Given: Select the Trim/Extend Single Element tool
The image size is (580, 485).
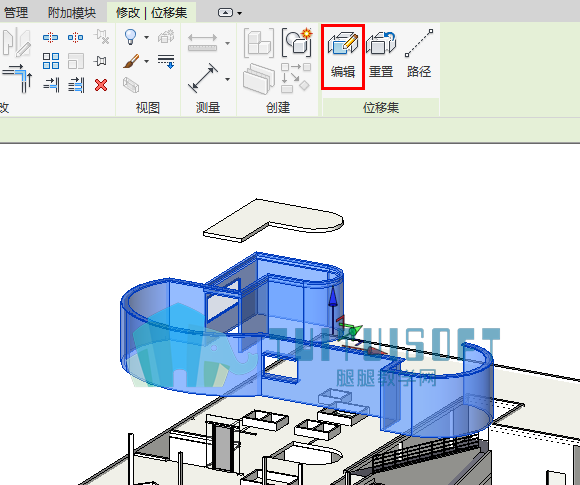Looking at the screenshot, I should pos(51,85).
